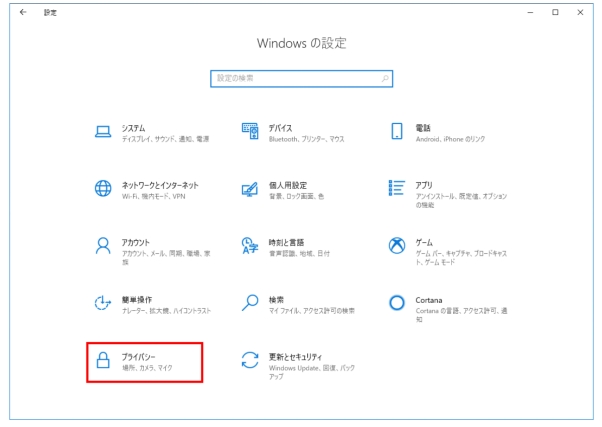Viewport: 602px width, 427px height.
Task: Open the ゲーム Xbox icon
Action: (x=396, y=246)
